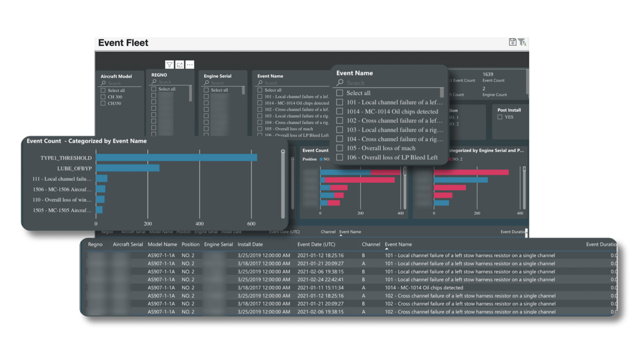Click the filter icon beside the save icon

click(522, 43)
